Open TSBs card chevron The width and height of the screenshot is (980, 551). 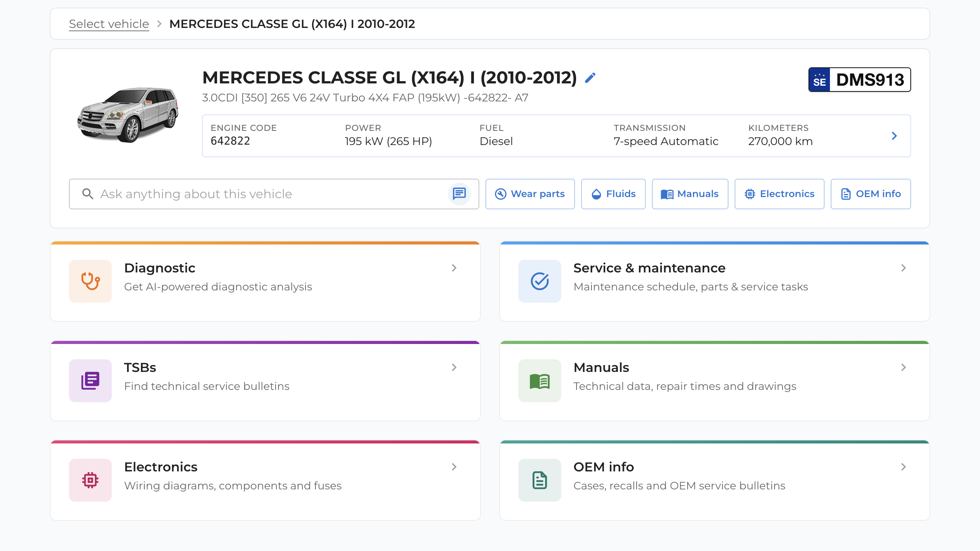pyautogui.click(x=454, y=367)
